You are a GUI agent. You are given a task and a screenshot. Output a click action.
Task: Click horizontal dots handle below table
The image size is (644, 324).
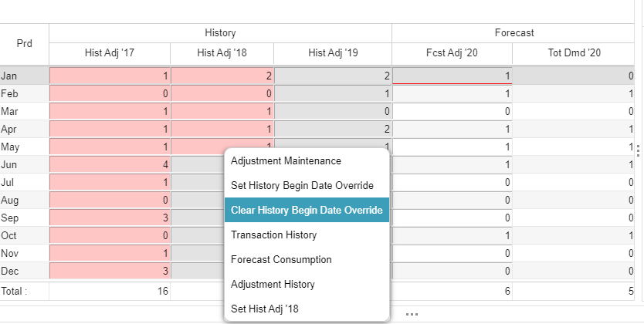[x=412, y=314]
